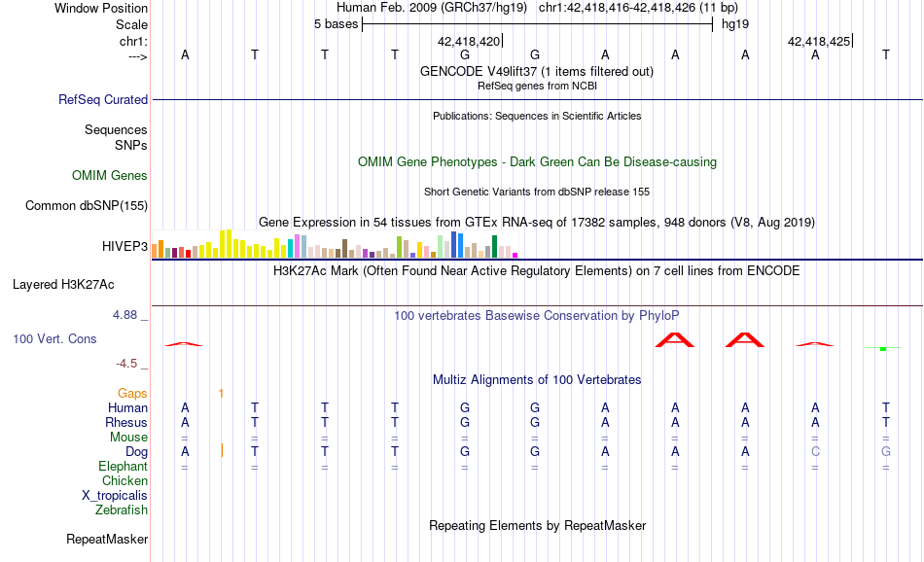
Task: Select the Rhesus species label
Action: [126, 423]
